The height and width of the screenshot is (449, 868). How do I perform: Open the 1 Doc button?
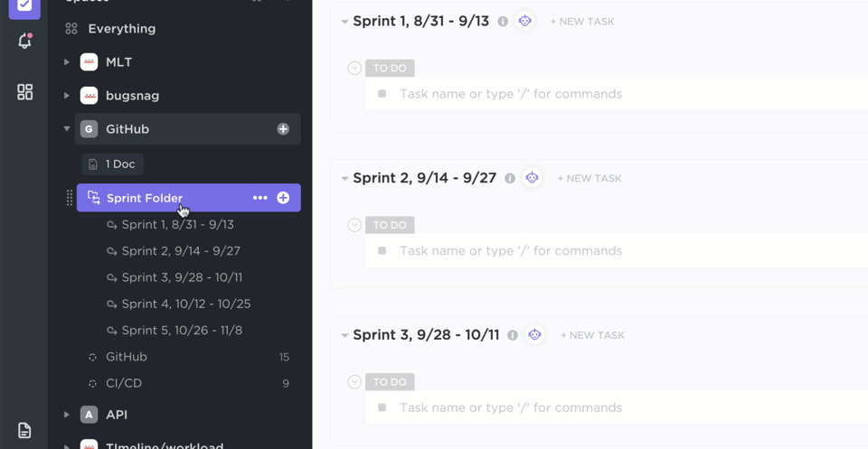(x=113, y=164)
